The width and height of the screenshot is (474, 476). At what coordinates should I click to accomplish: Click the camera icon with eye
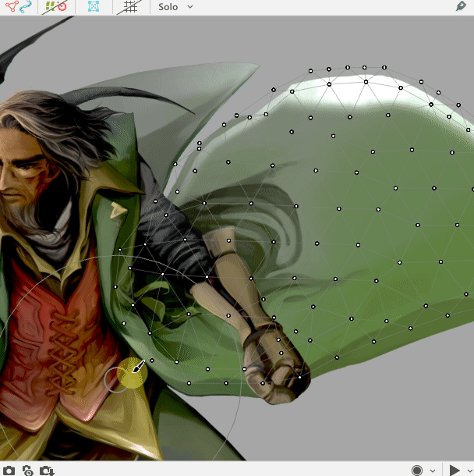(28, 471)
